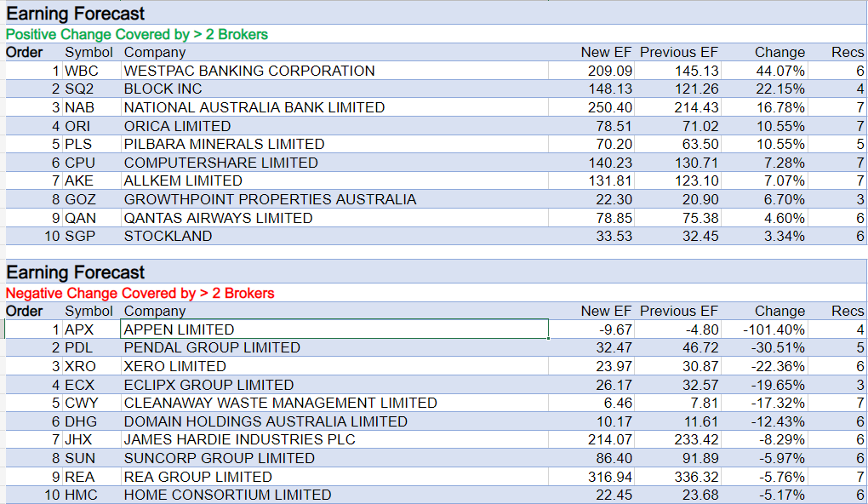This screenshot has height=504, width=868.
Task: Click the QANTAS AIRWAYS LIMITED cell
Action: tap(218, 218)
